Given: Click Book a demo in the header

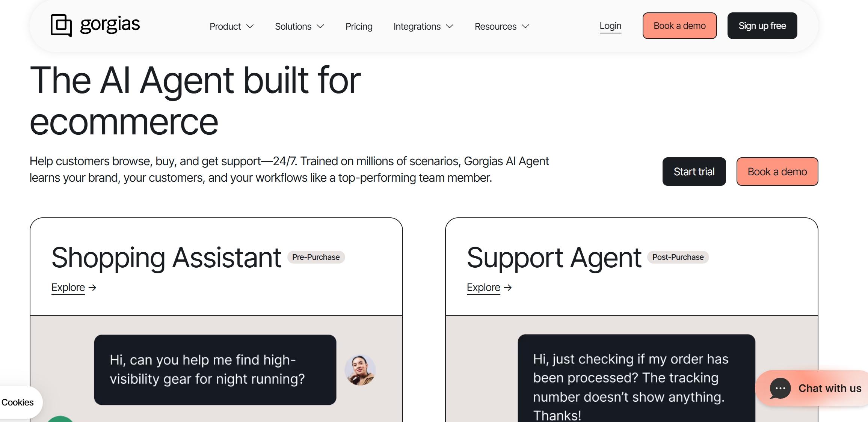Looking at the screenshot, I should tap(679, 26).
